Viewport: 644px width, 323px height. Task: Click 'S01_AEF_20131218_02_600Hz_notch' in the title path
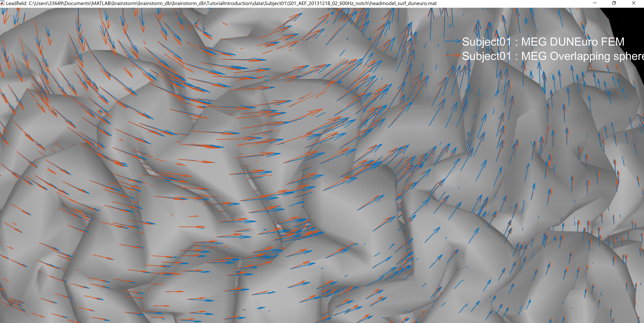click(x=328, y=4)
